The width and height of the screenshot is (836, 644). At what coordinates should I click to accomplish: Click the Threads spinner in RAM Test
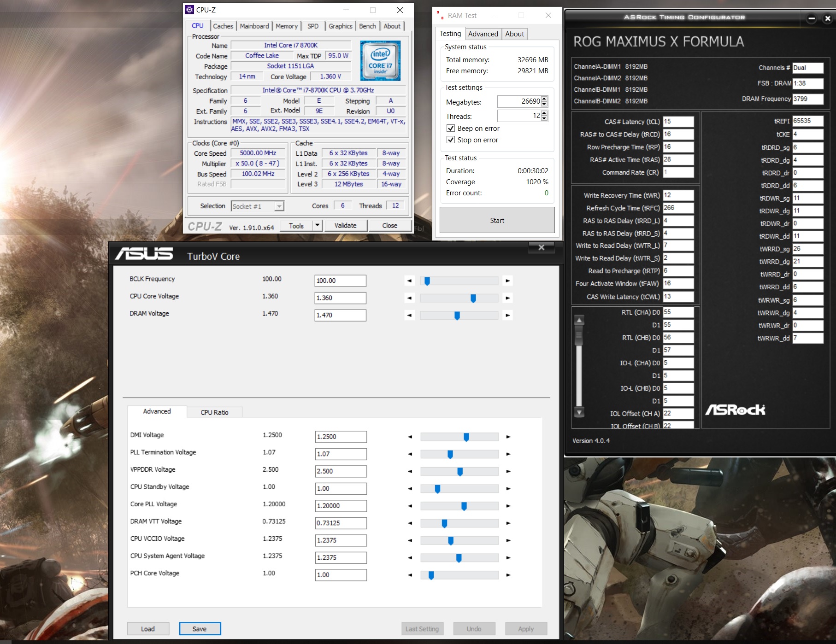click(x=544, y=116)
